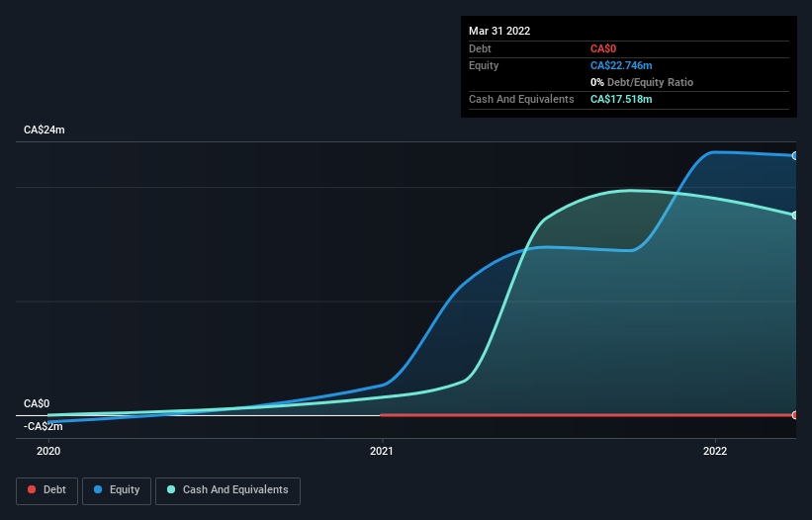Select the Cash endpoint marker at Mar 2022
The width and height of the screenshot is (812, 520).
coord(795,216)
